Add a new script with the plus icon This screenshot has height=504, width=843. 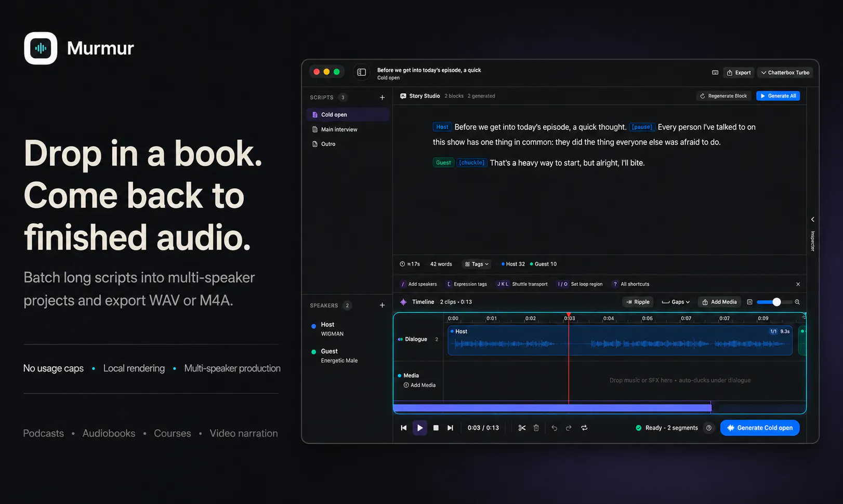382,98
